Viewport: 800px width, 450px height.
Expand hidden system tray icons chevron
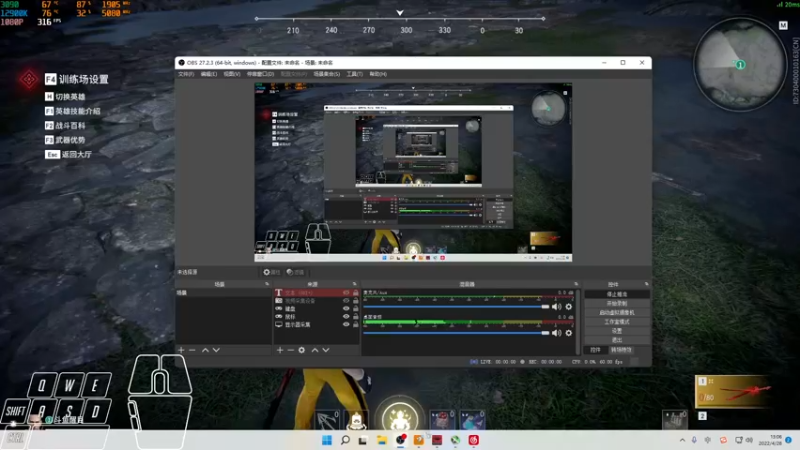click(x=682, y=440)
